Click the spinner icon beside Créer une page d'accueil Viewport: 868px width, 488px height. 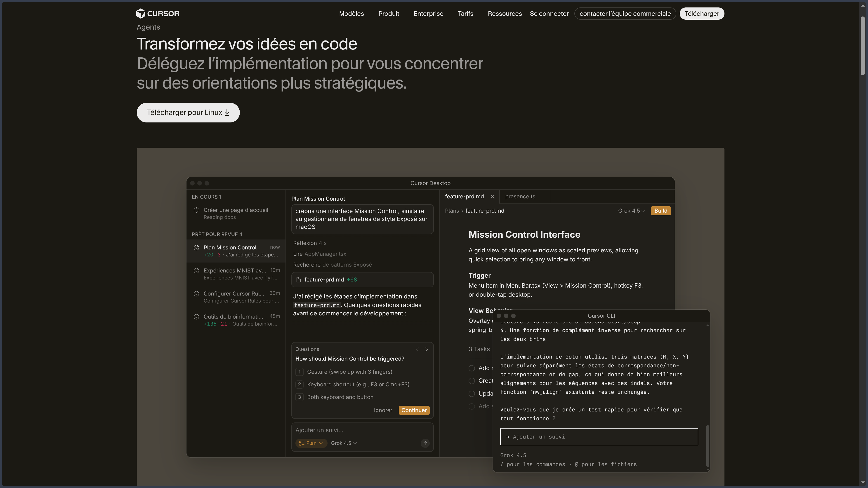click(196, 210)
